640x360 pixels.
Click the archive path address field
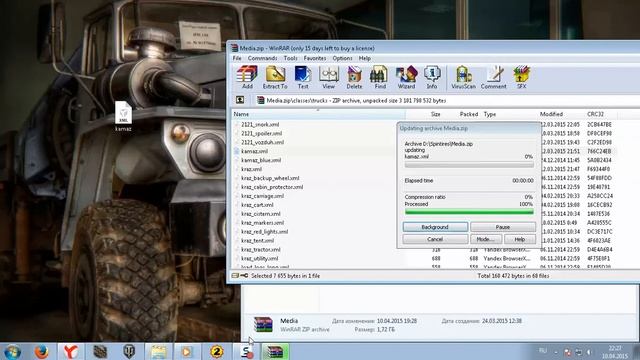pyautogui.click(x=447, y=100)
